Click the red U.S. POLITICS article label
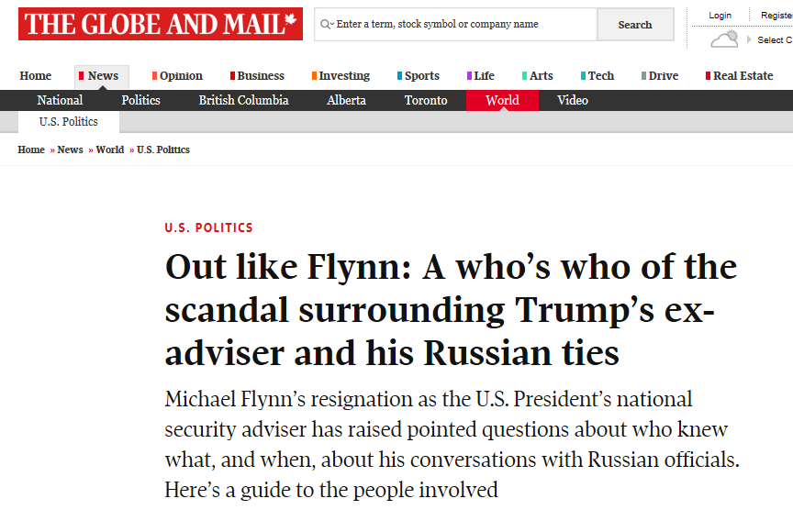This screenshot has width=793, height=532. pyautogui.click(x=208, y=227)
